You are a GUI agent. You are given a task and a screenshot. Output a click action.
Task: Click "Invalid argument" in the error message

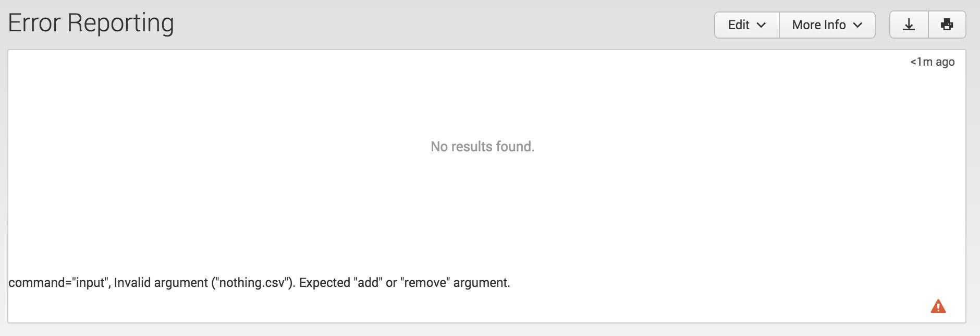[161, 283]
